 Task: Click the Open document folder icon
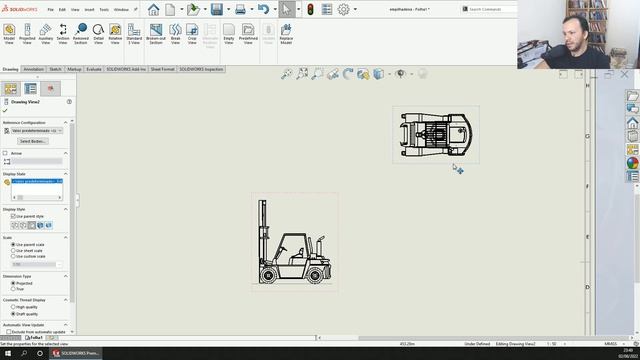click(193, 9)
